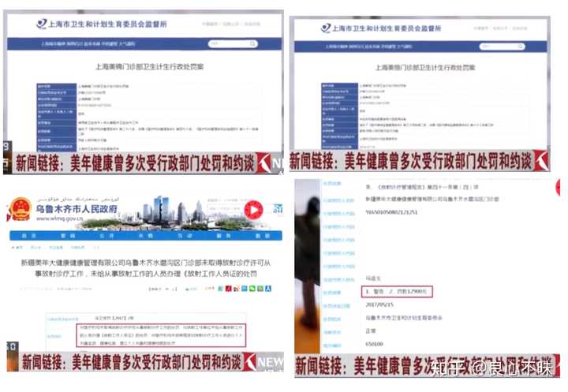Click the green WeChat share icon
Screen dimensions: 568x392
(x=252, y=289)
